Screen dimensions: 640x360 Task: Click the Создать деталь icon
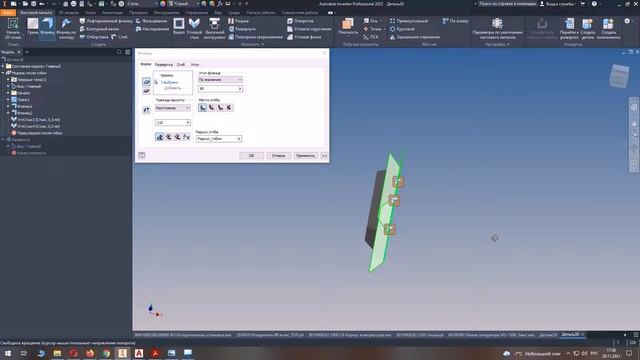587,24
